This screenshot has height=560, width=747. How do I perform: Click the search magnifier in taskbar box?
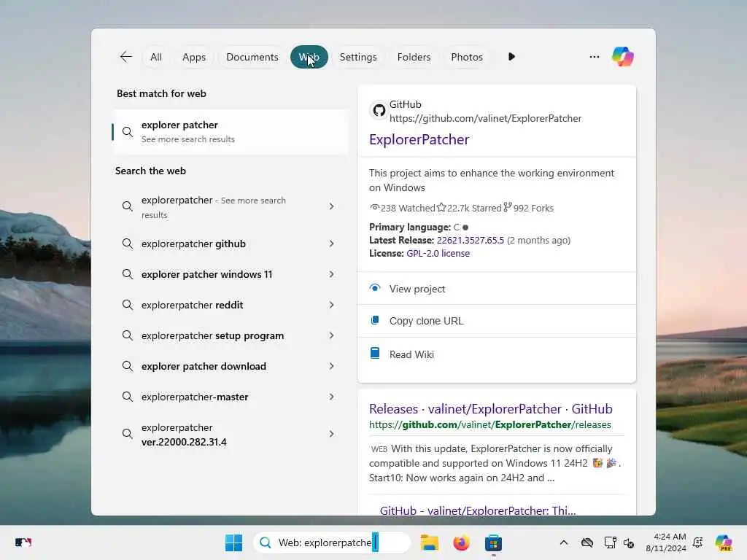coord(266,542)
